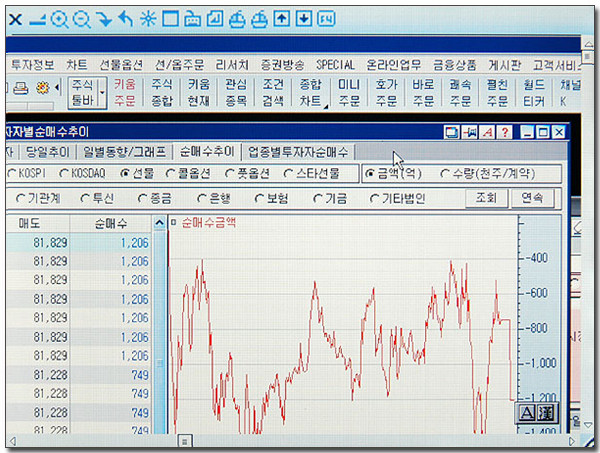The height and width of the screenshot is (453, 600).
Task: Click the up arrow box icon
Action: pyautogui.click(x=282, y=18)
